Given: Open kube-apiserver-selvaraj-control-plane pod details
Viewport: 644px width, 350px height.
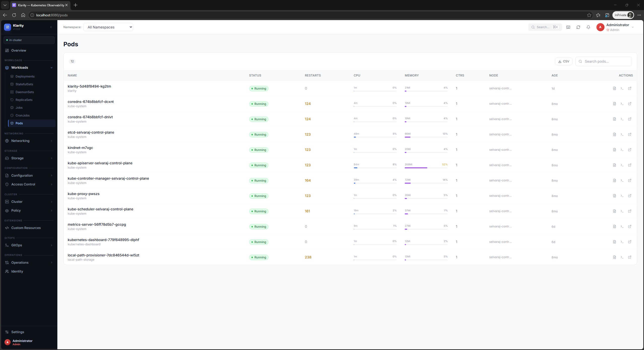Looking at the screenshot, I should pyautogui.click(x=100, y=163).
